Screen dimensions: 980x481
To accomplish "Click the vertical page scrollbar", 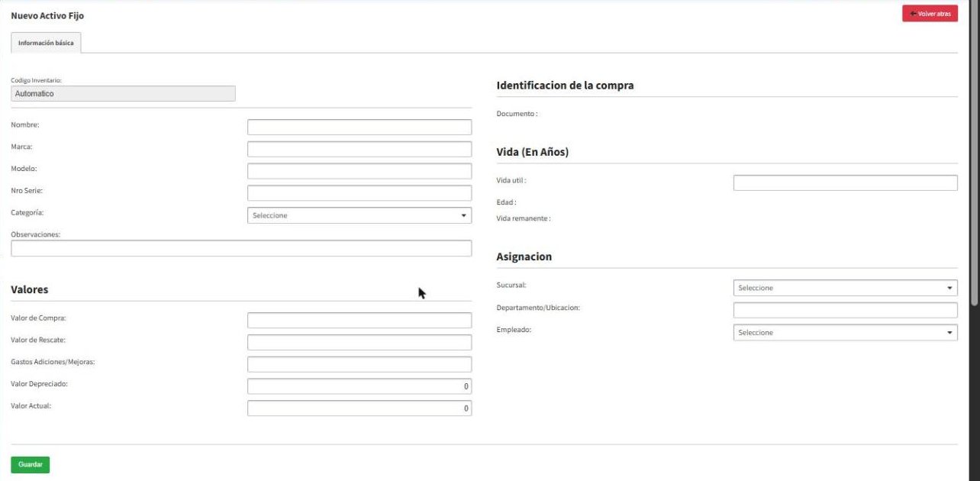I will [x=974, y=153].
